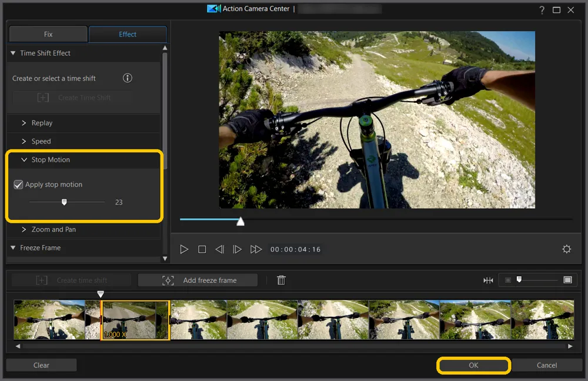Click the stop motion value 23
The width and height of the screenshot is (588, 381).
point(119,202)
